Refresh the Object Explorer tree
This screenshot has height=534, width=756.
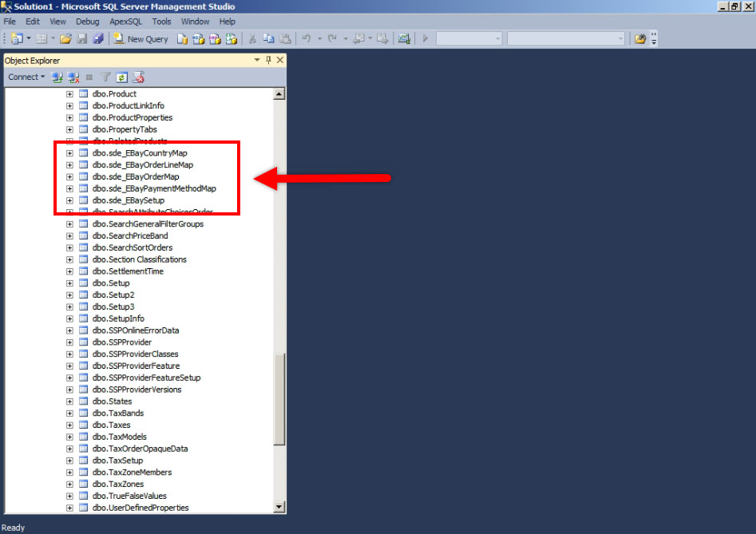[121, 77]
